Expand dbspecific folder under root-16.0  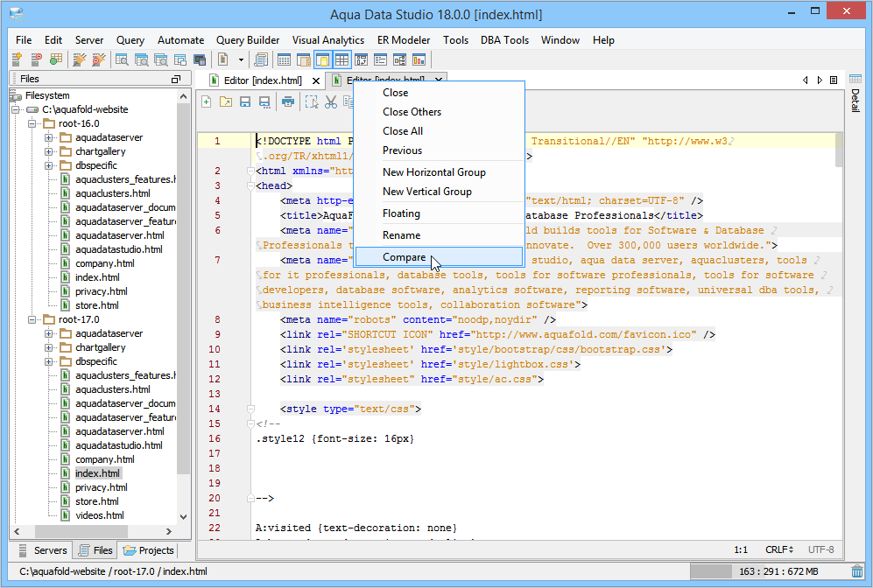click(48, 165)
